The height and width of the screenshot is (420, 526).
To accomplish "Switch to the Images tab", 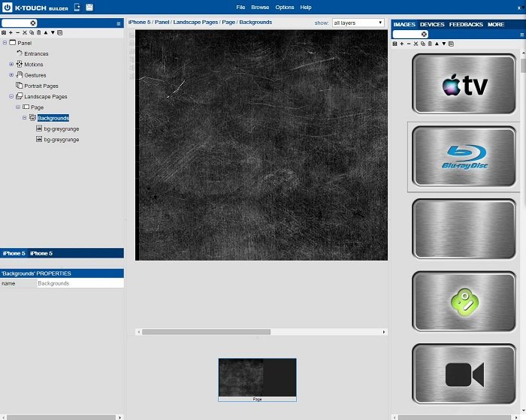I will tap(404, 25).
